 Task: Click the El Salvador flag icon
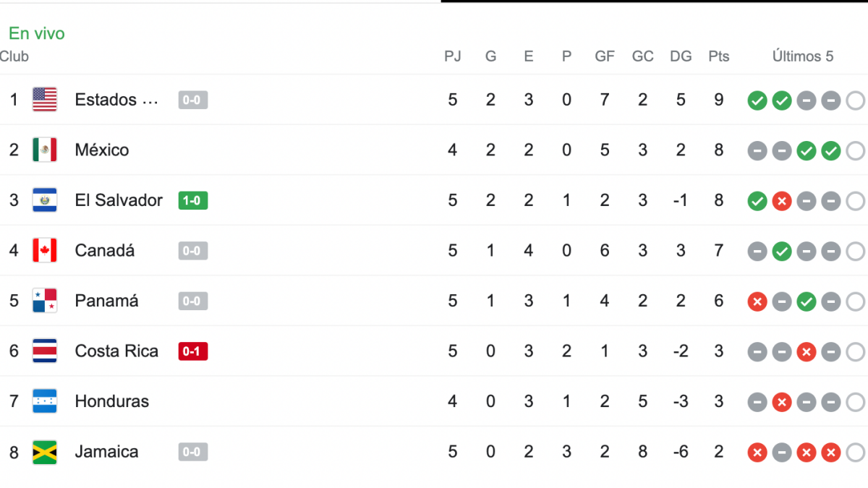pyautogui.click(x=45, y=200)
